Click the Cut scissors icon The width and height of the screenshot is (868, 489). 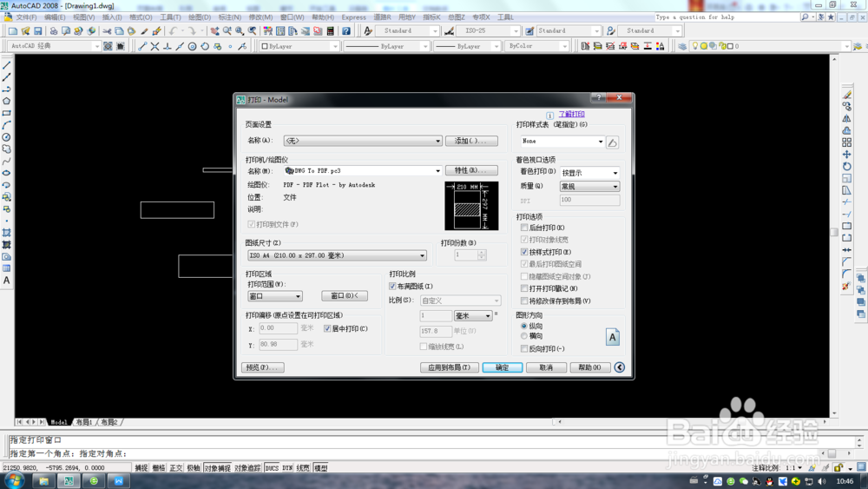[107, 31]
